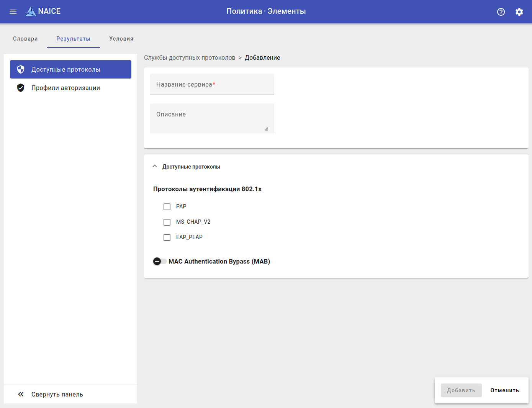The image size is (532, 408).
Task: Enable the PAP protocol checkbox
Action: (x=167, y=207)
